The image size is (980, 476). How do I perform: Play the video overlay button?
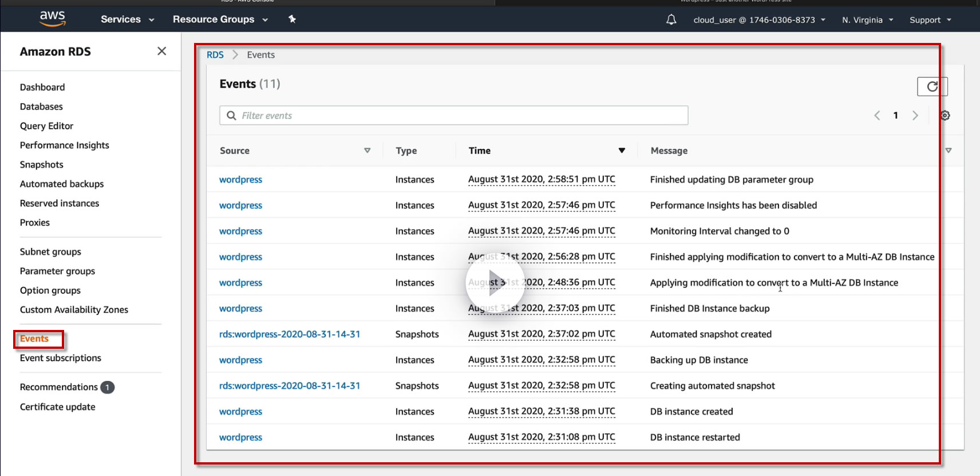click(x=495, y=283)
